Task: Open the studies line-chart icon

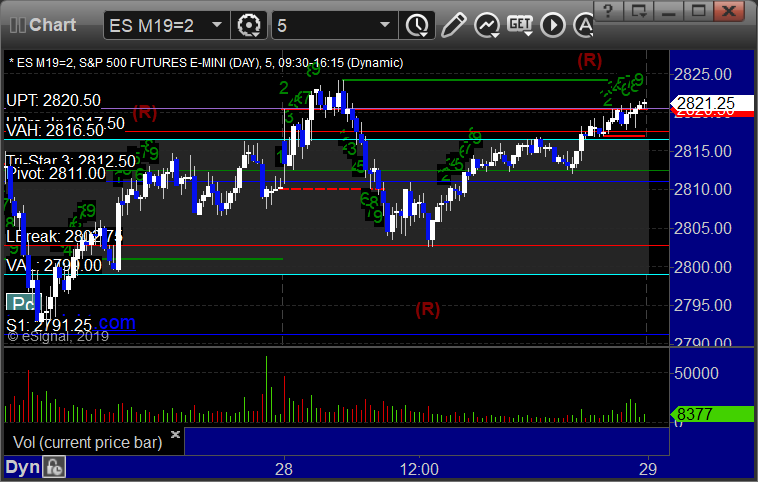Action: (x=486, y=23)
